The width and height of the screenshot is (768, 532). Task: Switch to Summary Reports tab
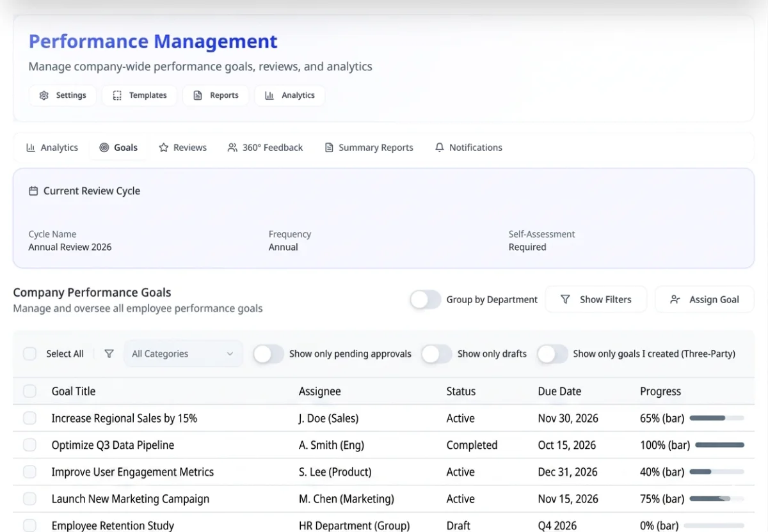[x=369, y=148]
